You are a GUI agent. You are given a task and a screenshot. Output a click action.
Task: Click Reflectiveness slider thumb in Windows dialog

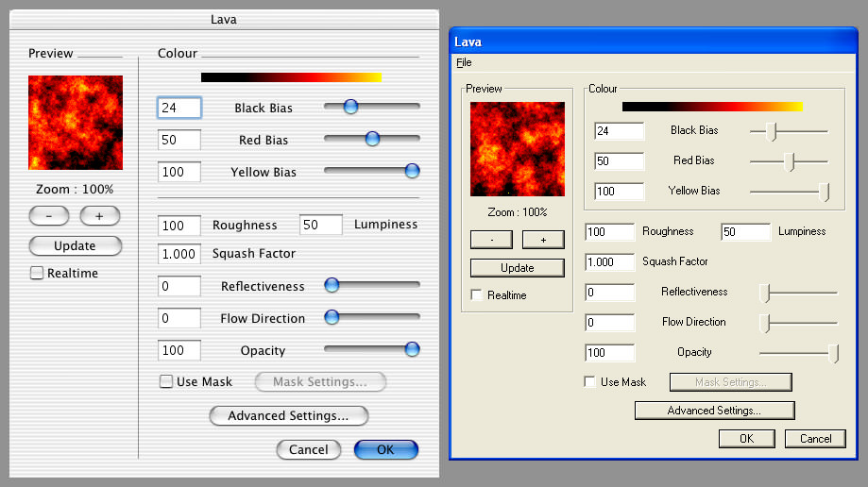(x=765, y=294)
